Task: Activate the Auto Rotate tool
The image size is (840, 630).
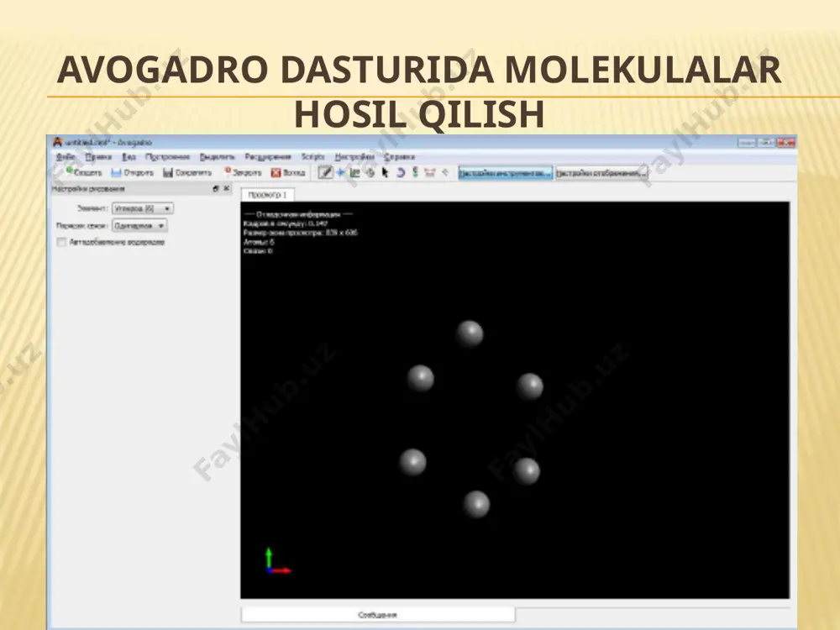Action: pyautogui.click(x=400, y=172)
